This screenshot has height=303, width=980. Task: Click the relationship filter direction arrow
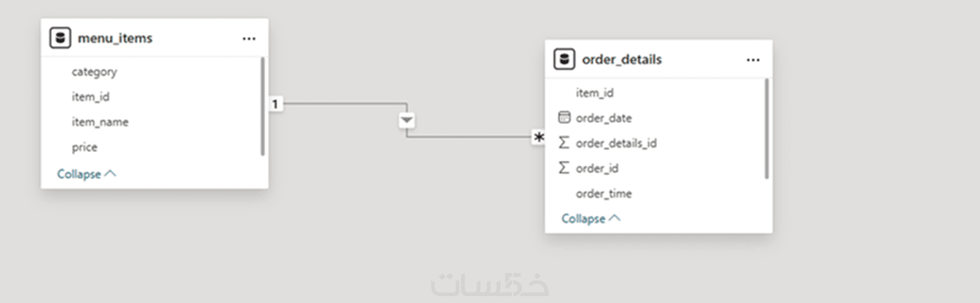tap(407, 120)
